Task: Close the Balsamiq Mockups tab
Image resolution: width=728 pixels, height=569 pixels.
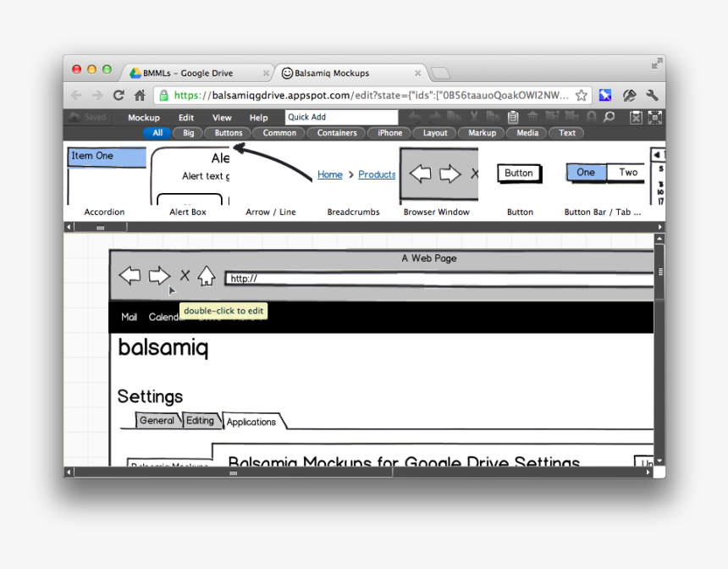Action: [x=418, y=73]
